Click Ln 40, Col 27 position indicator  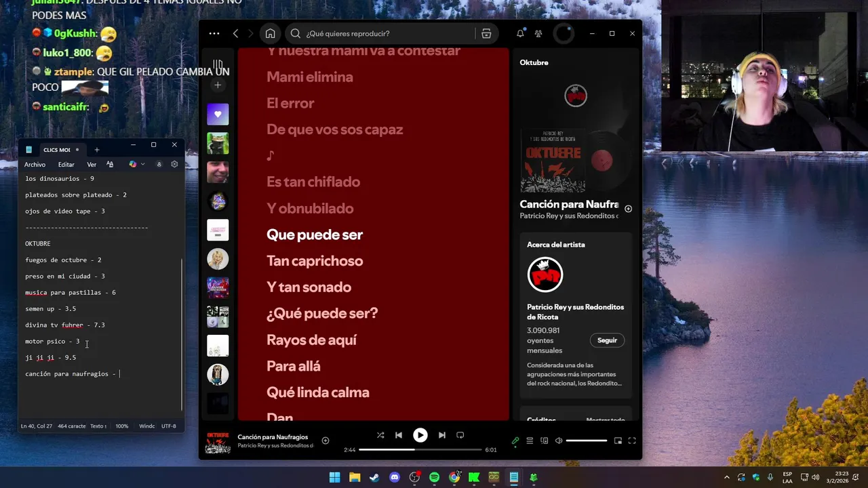point(37,426)
